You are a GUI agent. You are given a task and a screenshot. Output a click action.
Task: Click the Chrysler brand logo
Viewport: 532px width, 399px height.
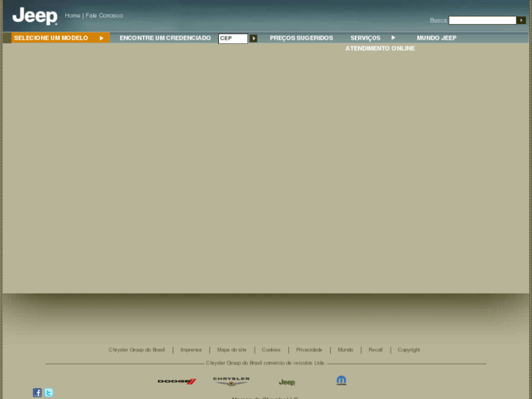click(231, 381)
